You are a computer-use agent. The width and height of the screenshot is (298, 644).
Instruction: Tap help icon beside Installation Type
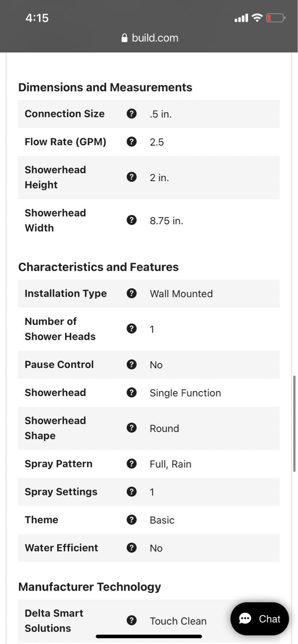pyautogui.click(x=132, y=293)
